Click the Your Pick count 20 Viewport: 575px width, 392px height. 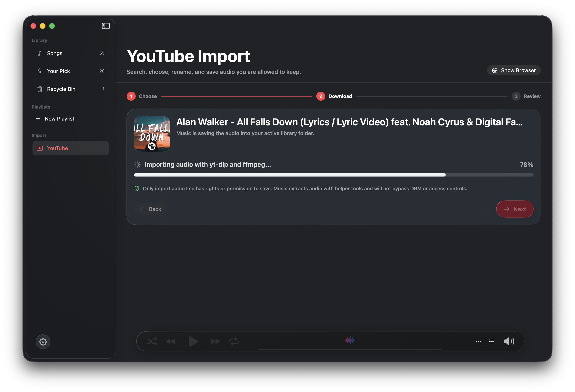[102, 71]
